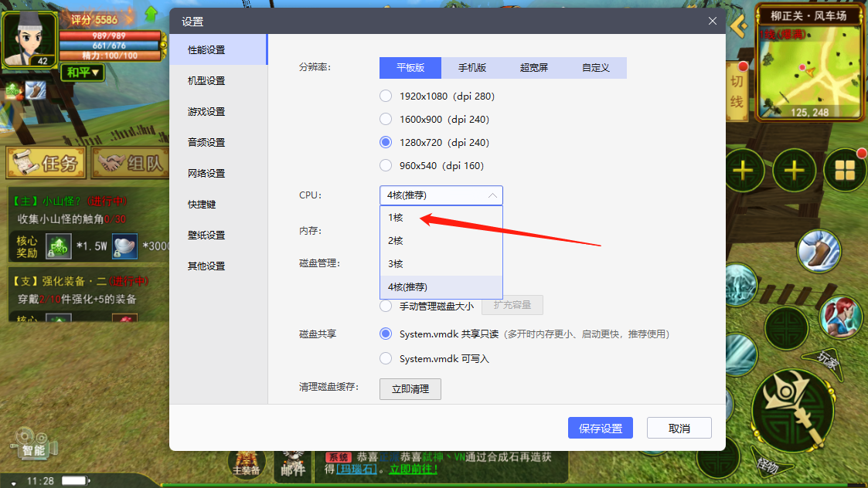The image size is (868, 488).
Task: Switch to 机型设置 settings tab
Action: [x=206, y=81]
